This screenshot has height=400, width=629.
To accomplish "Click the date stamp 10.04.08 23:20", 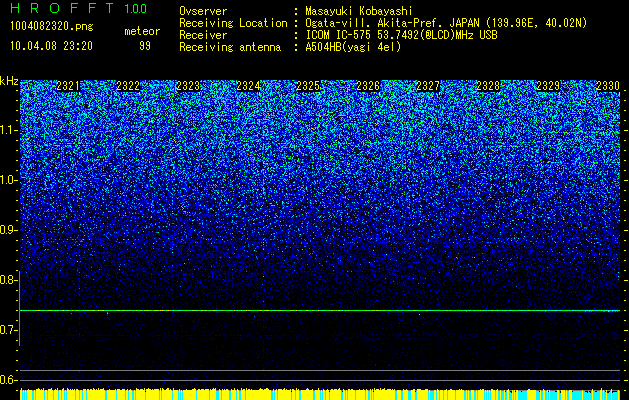I will 51,46.
